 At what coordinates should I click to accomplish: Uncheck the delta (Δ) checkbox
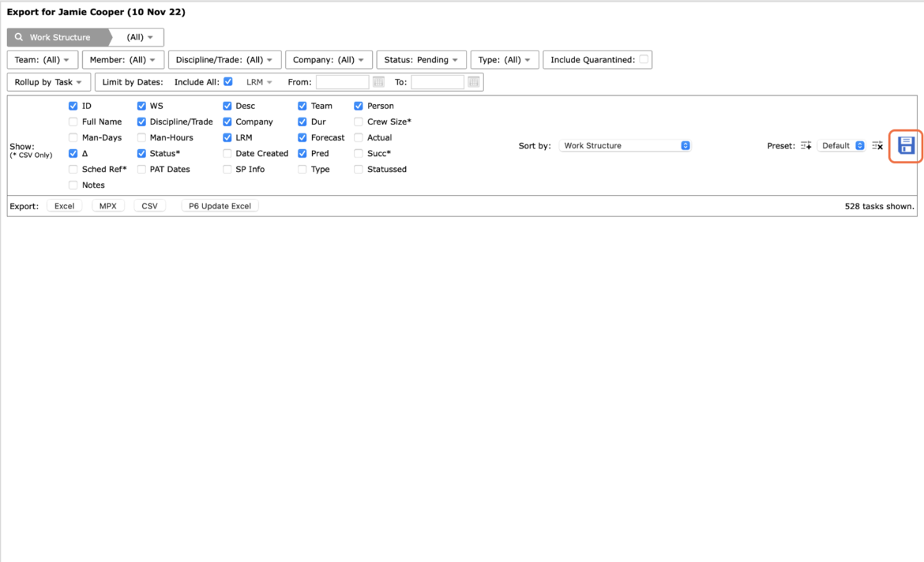[73, 153]
